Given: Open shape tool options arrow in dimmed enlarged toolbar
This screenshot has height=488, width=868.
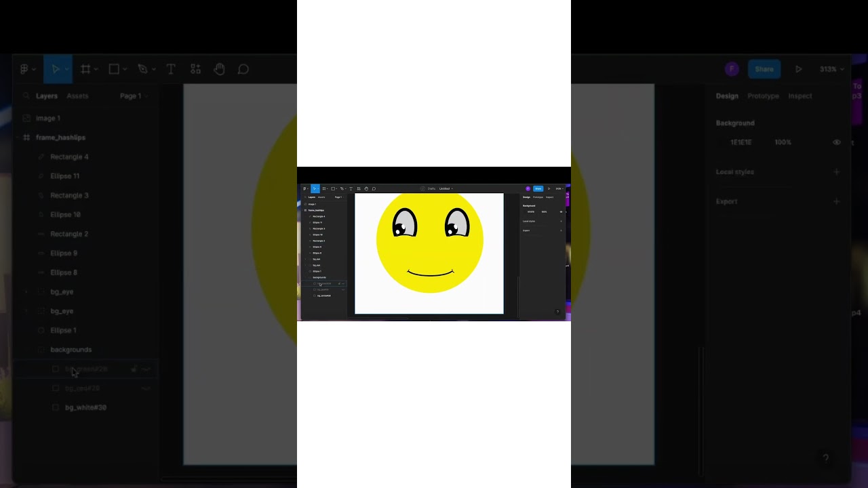Looking at the screenshot, I should (124, 69).
